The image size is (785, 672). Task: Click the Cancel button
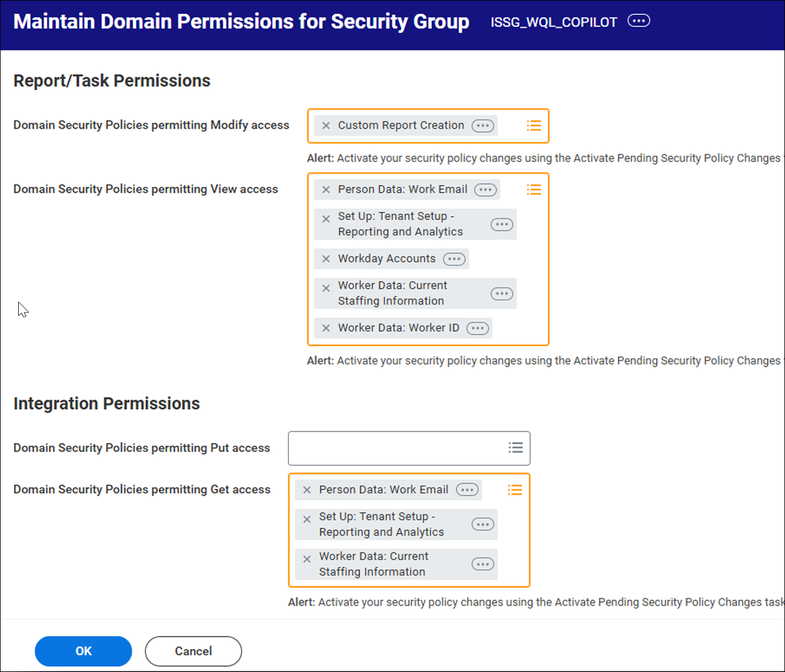click(x=193, y=651)
